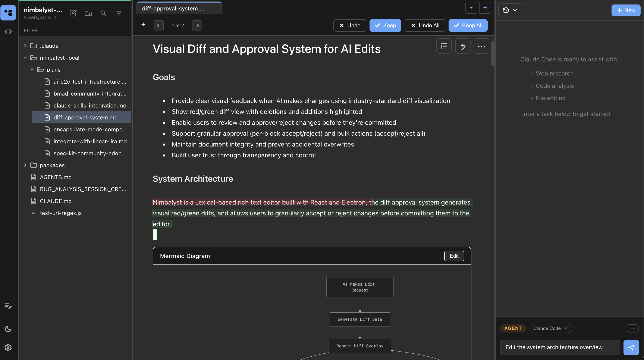Open the code view icon in left rail
This screenshot has width=644, height=360.
tap(8, 31)
